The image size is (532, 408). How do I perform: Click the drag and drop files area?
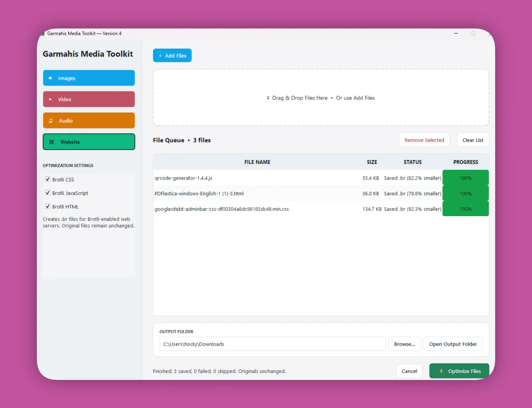(x=321, y=98)
